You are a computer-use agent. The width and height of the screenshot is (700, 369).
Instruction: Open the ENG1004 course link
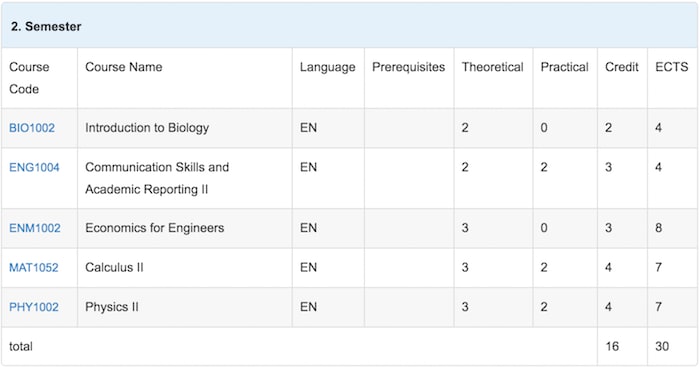tap(34, 168)
